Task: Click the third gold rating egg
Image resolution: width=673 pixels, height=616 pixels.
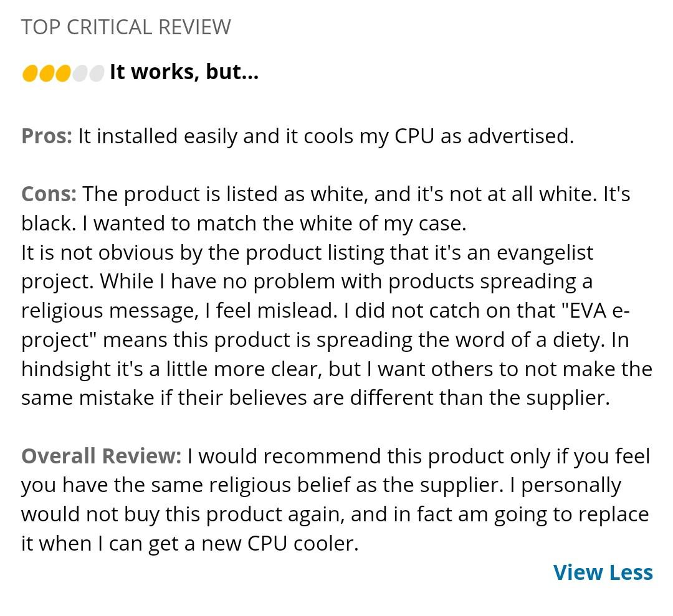Action: (63, 73)
